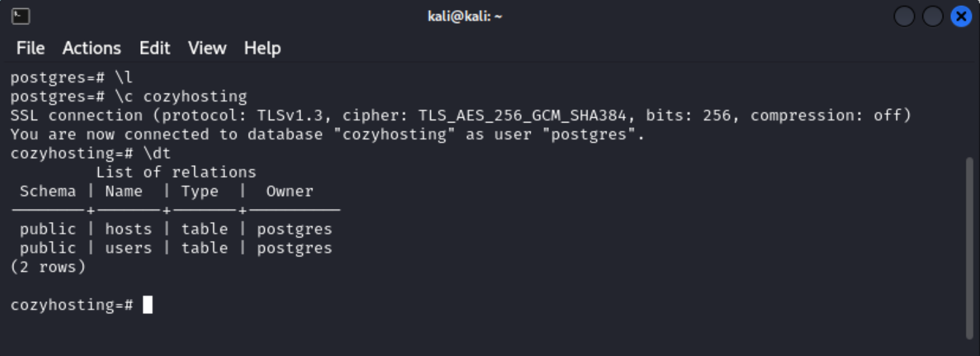Click the "kali@kali: ~" window title

[x=465, y=16]
